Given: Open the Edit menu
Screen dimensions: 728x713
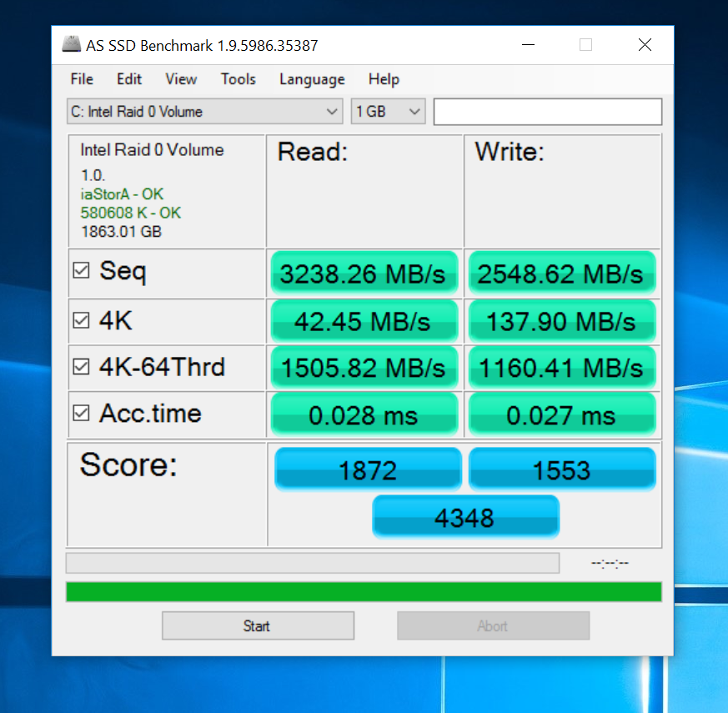Looking at the screenshot, I should pos(129,79).
